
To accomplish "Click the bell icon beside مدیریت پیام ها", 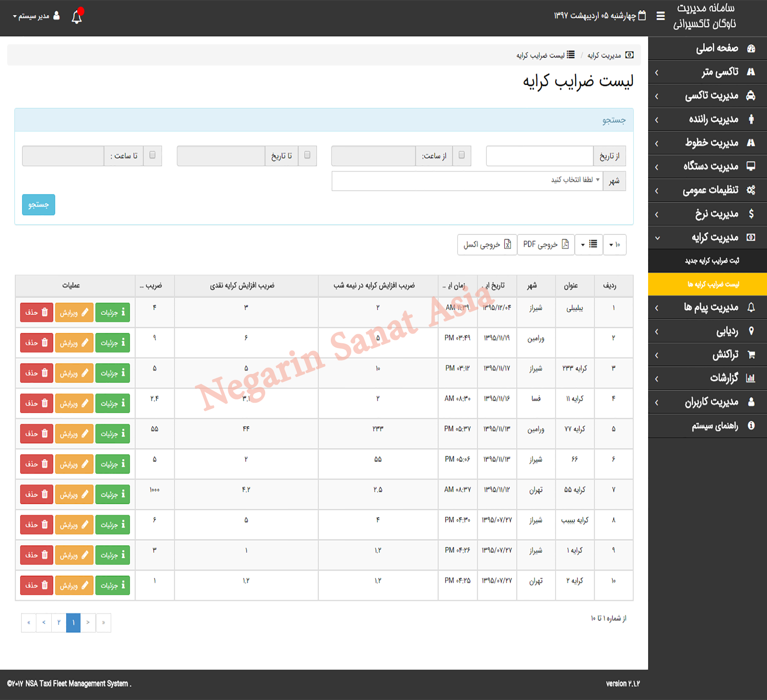I will 751,307.
